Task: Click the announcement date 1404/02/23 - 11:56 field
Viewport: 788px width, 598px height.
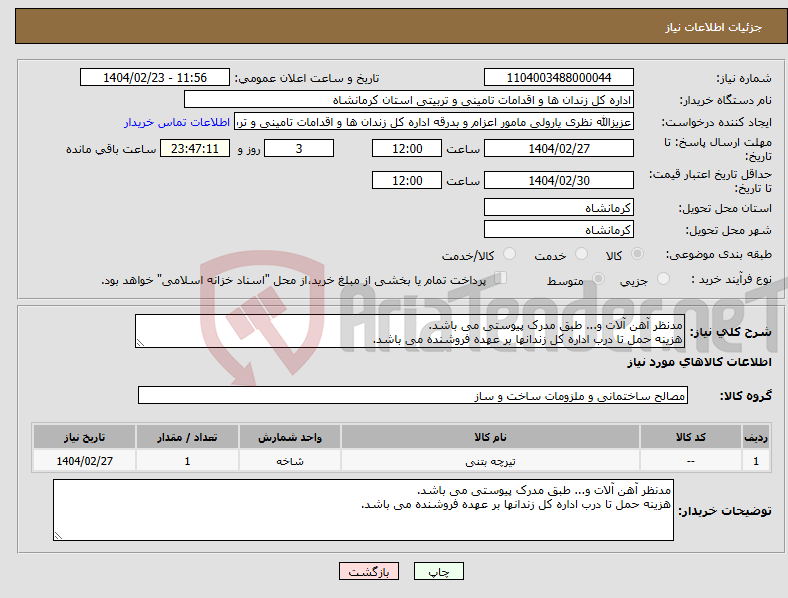Action: point(155,77)
